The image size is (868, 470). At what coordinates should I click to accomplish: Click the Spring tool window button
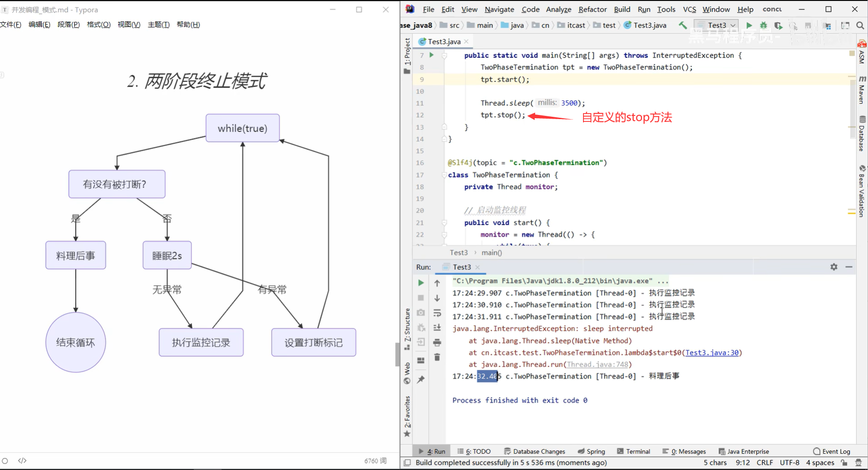pos(591,451)
